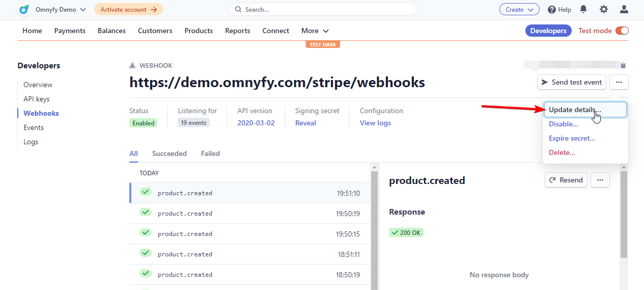Click the Activate account button
Image resolution: width=644 pixels, height=290 pixels.
[x=128, y=9]
